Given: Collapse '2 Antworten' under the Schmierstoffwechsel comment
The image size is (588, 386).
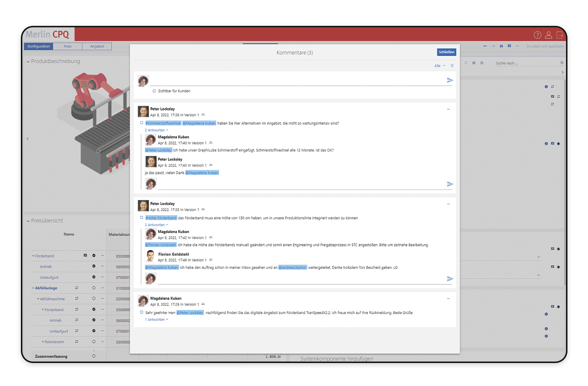Looking at the screenshot, I should pyautogui.click(x=156, y=130).
